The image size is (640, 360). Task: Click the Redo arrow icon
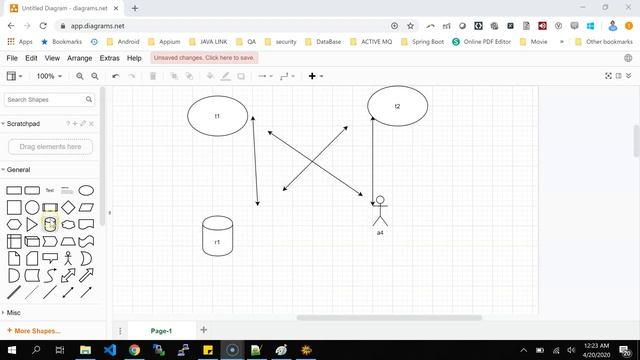(131, 76)
